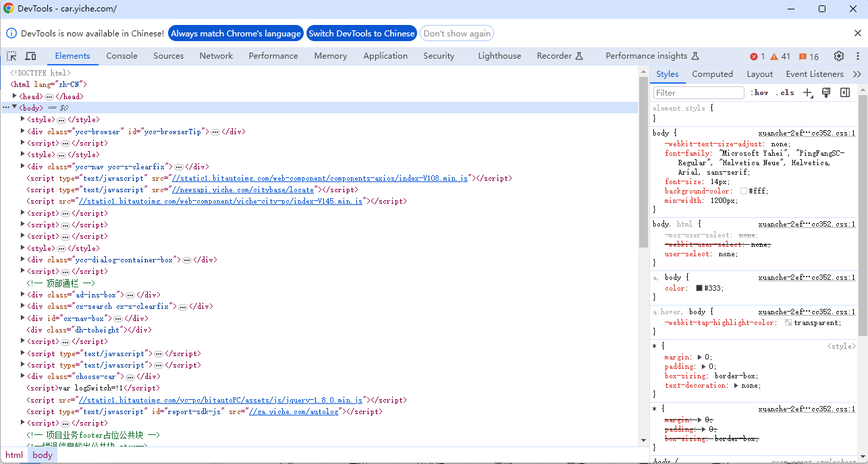
Task: Click the #fff background-color swatch
Action: [x=744, y=192]
